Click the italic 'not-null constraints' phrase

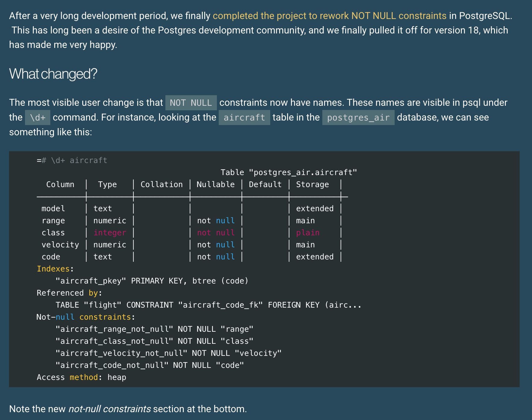[110, 409]
